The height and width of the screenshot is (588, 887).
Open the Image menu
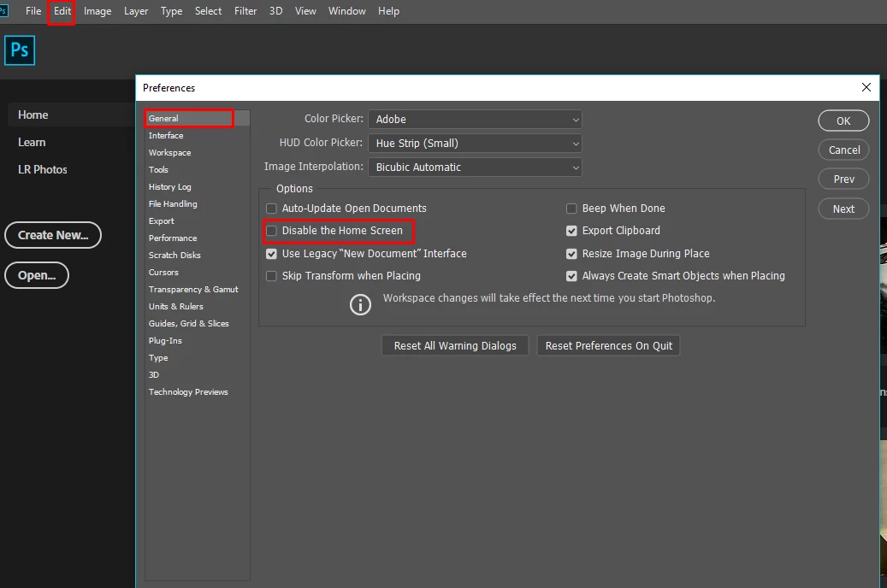[98, 11]
